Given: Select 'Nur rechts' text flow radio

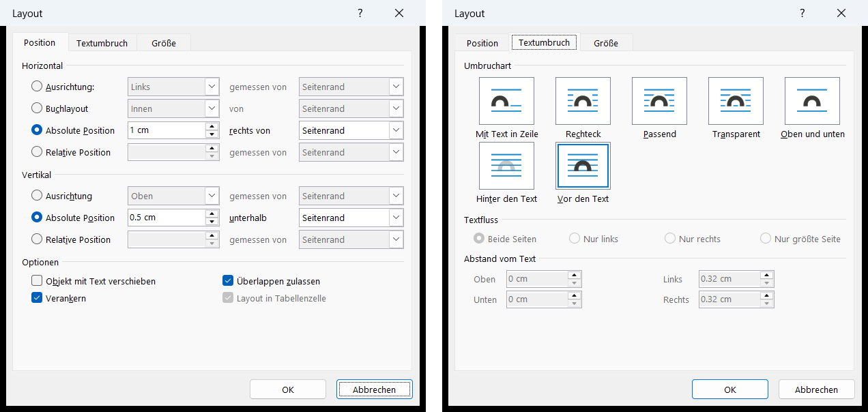Looking at the screenshot, I should (x=670, y=239).
